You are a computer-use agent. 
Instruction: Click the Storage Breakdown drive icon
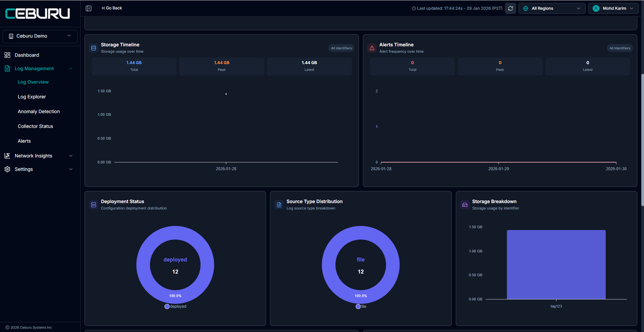(x=465, y=205)
